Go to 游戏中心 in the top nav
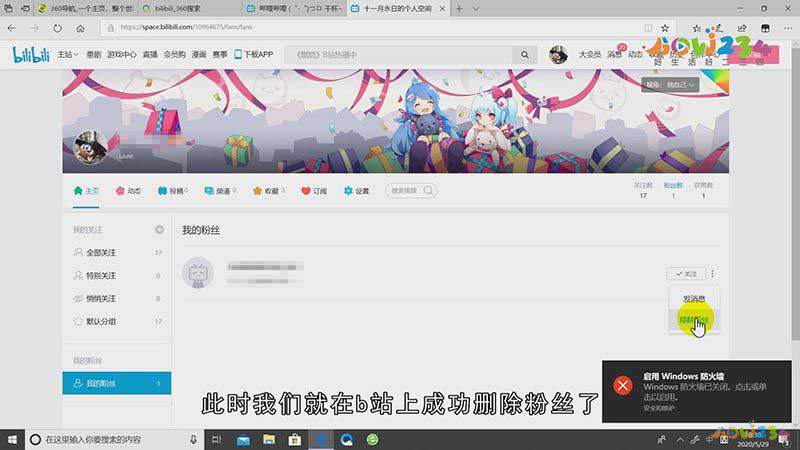This screenshot has width=800, height=450. tap(121, 54)
